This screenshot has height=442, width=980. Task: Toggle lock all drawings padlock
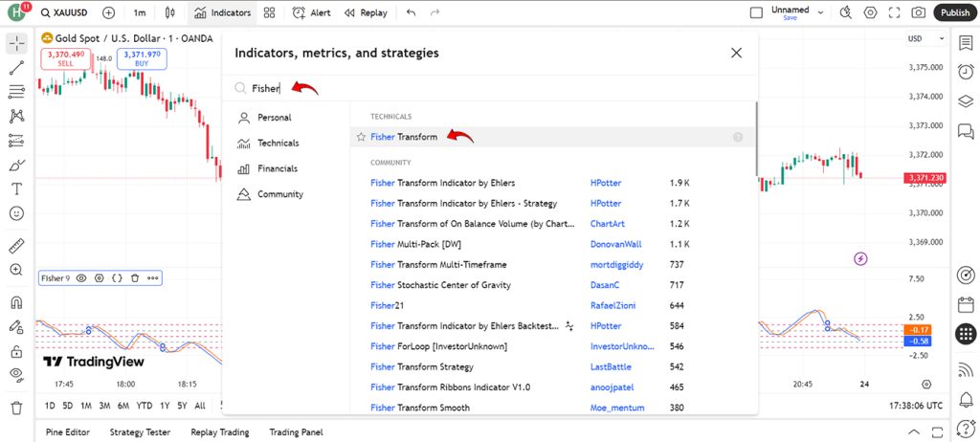(17, 351)
